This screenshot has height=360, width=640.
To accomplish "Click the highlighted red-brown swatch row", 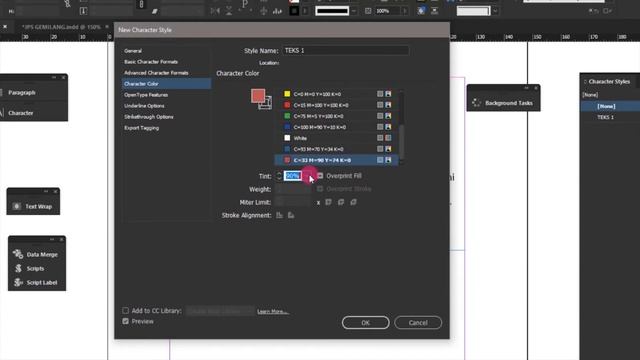I will 337,160.
